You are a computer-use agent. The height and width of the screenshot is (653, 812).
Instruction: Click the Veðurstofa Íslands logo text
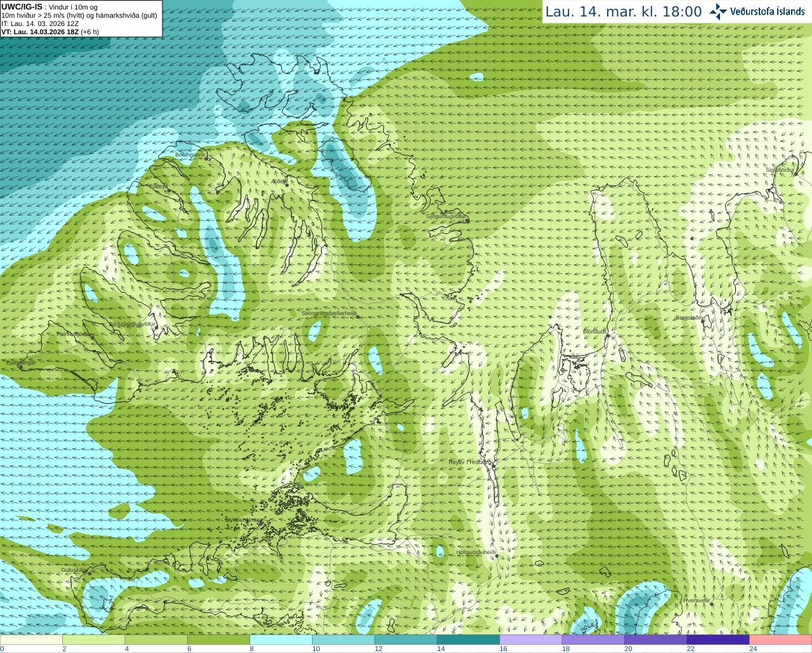(768, 11)
